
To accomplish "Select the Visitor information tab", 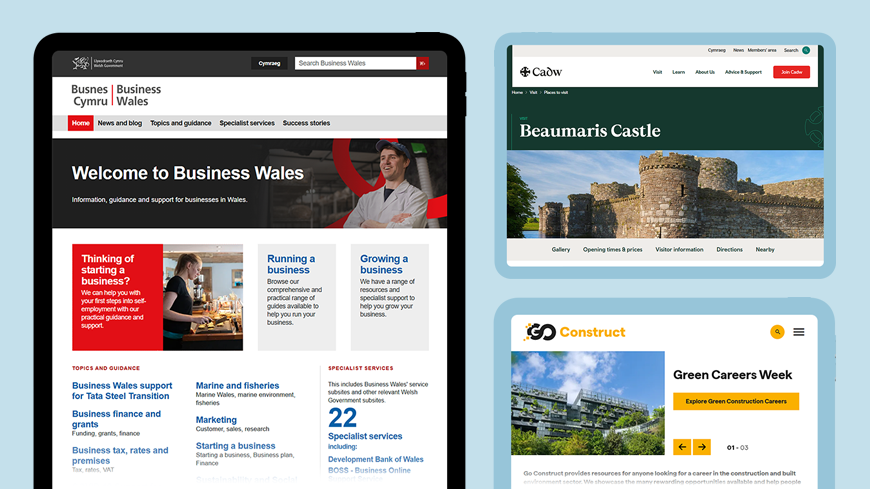I will click(x=679, y=250).
